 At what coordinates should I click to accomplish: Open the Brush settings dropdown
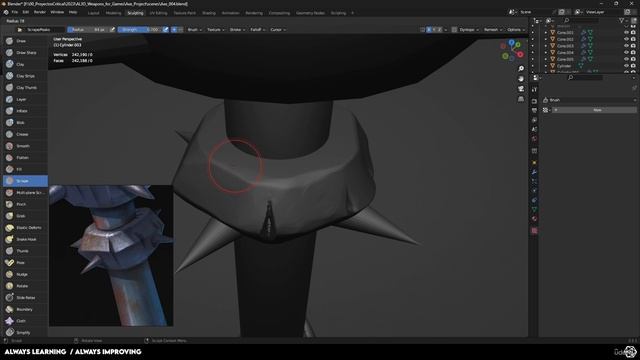[195, 30]
